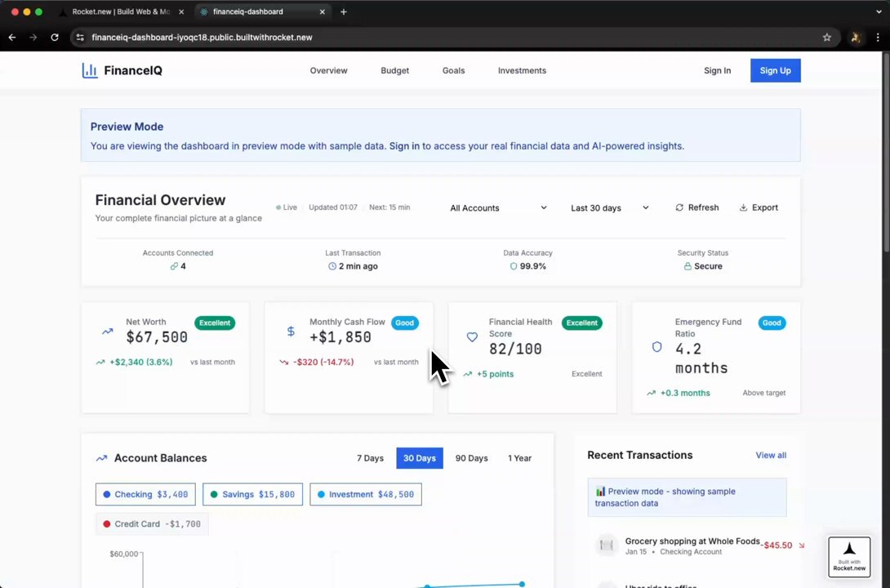Click the green trend arrow by +5 points

coord(468,374)
